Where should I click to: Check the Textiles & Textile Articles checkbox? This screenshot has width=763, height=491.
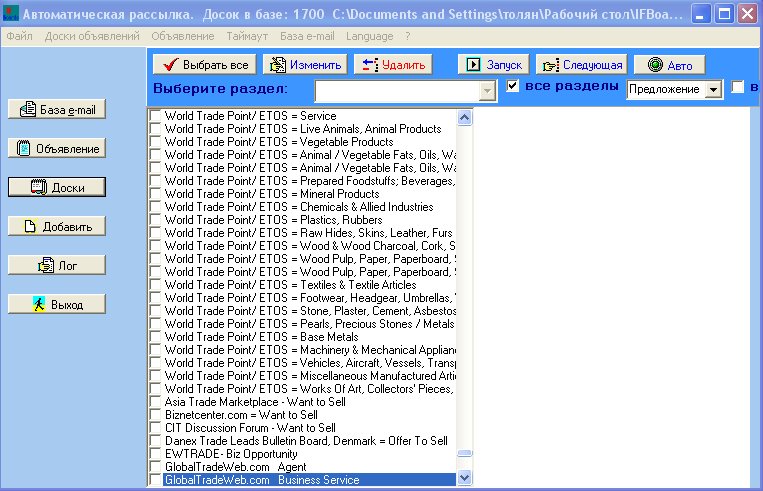(155, 285)
